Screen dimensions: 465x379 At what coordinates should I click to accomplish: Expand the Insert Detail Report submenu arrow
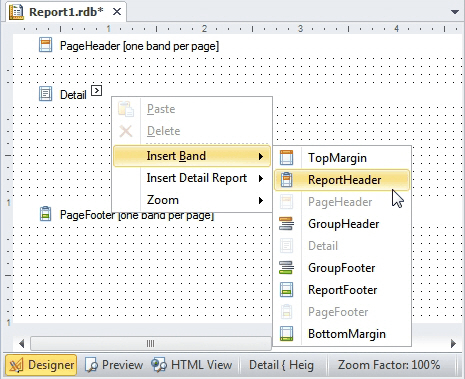tap(261, 178)
